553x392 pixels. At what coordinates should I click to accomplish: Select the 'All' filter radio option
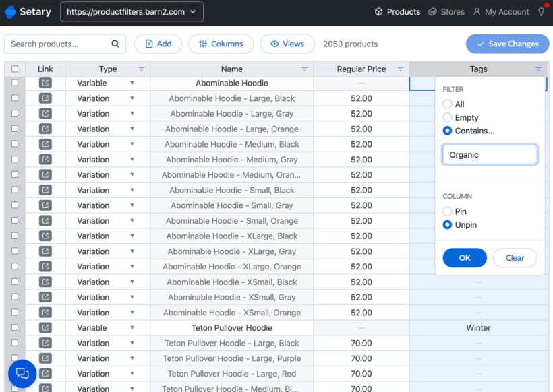click(x=447, y=104)
